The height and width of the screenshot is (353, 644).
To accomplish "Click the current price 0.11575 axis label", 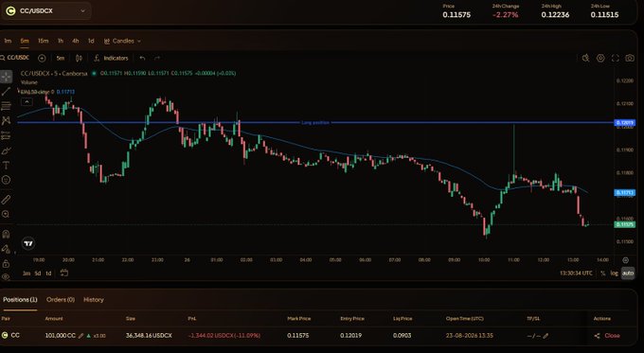I will (x=624, y=224).
